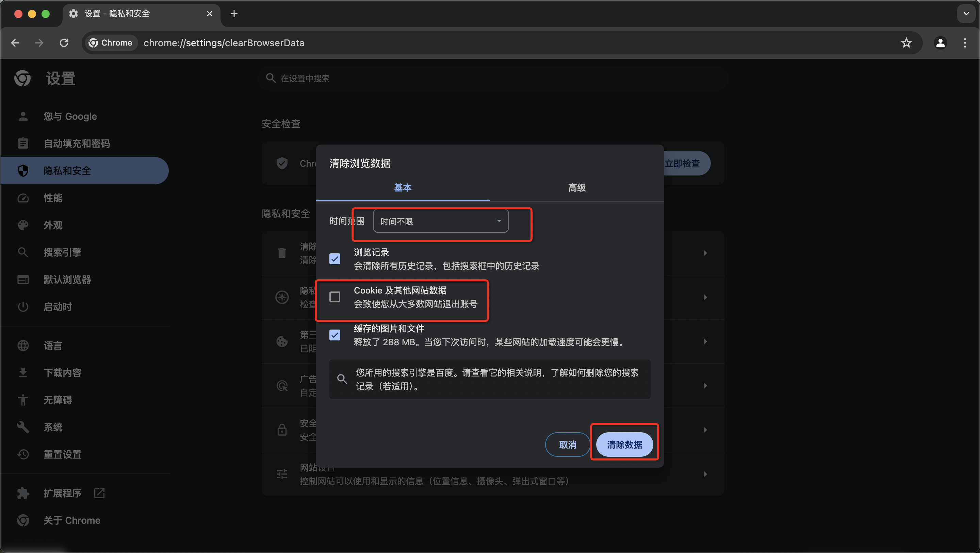Open Chrome three-dot menu

pyautogui.click(x=965, y=43)
